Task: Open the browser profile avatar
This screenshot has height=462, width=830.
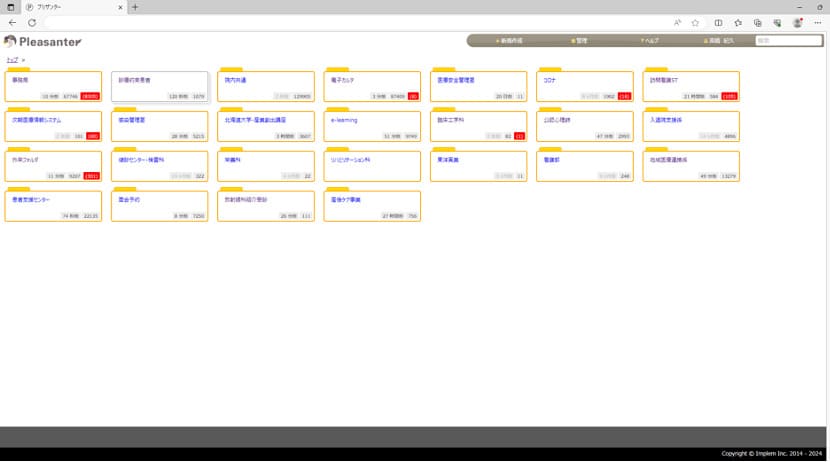Action: [797, 22]
